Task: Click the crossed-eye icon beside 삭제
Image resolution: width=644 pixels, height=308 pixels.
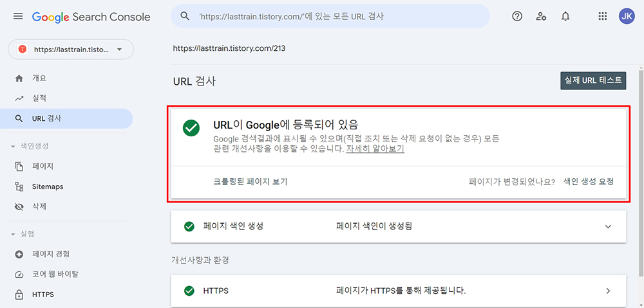Action: point(19,206)
